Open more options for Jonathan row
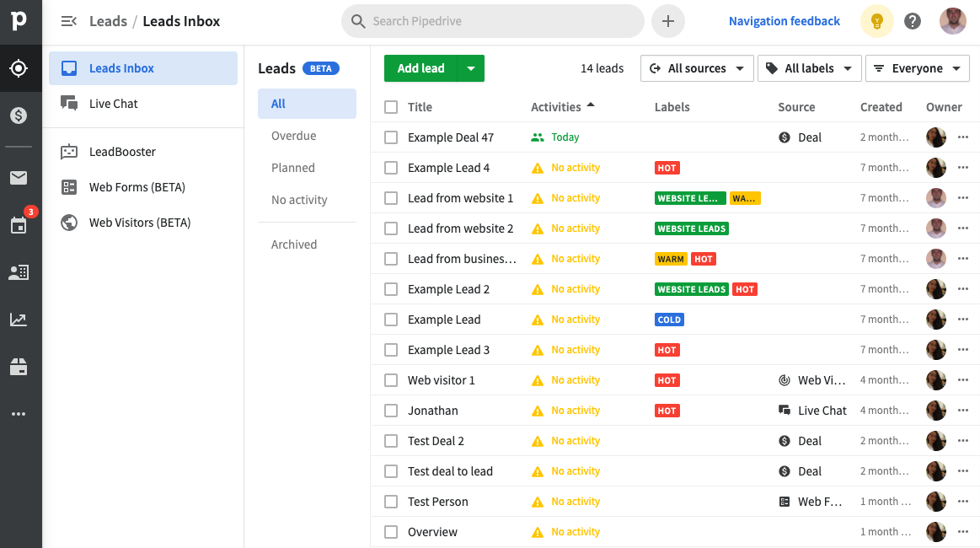The height and width of the screenshot is (548, 980). [x=963, y=411]
